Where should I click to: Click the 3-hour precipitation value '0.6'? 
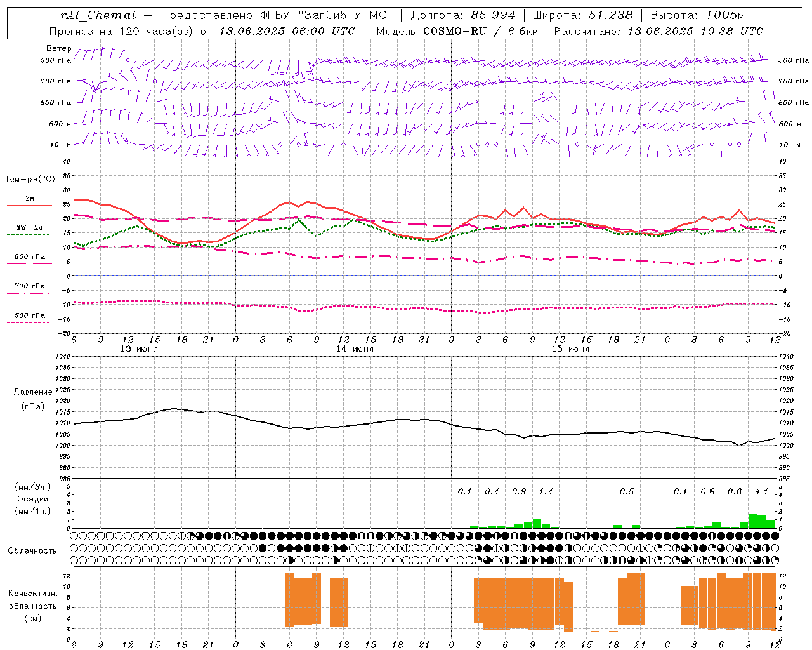click(x=735, y=492)
